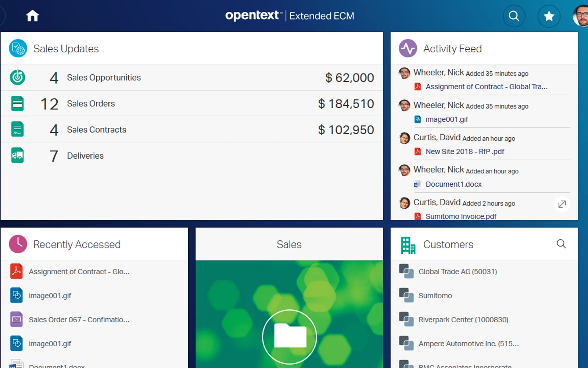The height and width of the screenshot is (368, 588).
Task: Open New Site 2018 - RfP .pdf link
Action: (465, 151)
